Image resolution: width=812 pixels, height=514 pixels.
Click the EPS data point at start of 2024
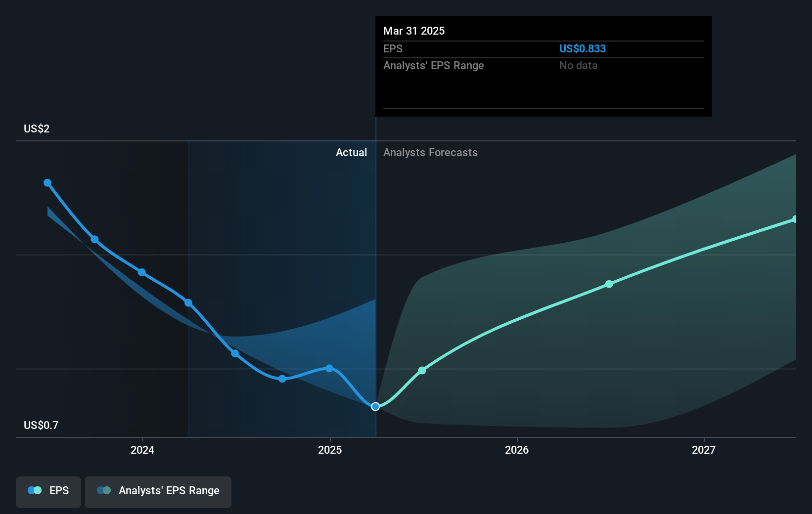pos(142,272)
